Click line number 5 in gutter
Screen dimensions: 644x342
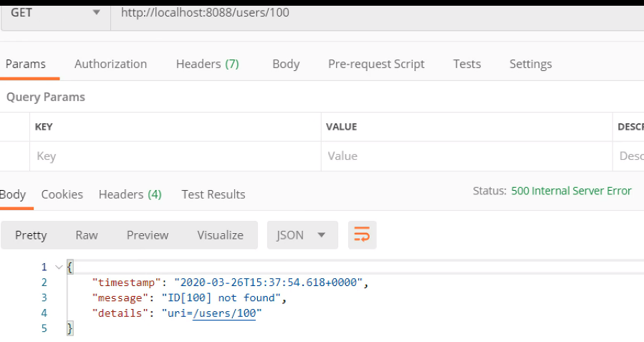tap(44, 328)
